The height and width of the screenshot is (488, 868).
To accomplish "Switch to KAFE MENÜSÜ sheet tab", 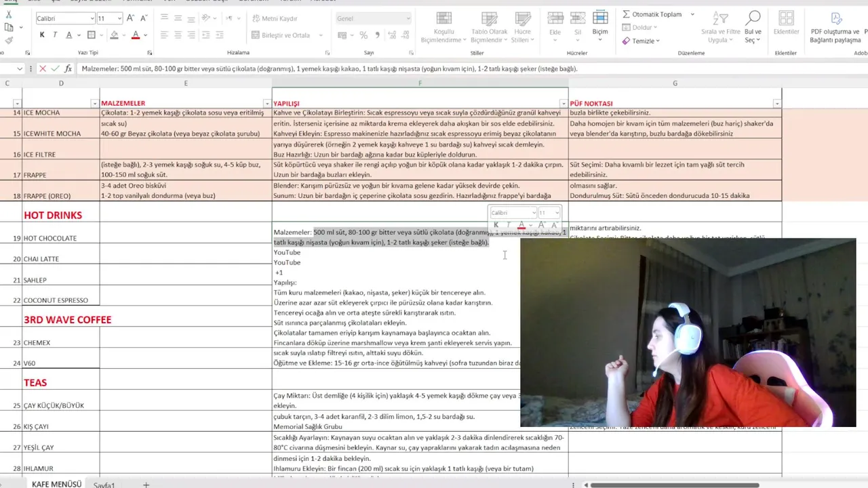I will [56, 484].
